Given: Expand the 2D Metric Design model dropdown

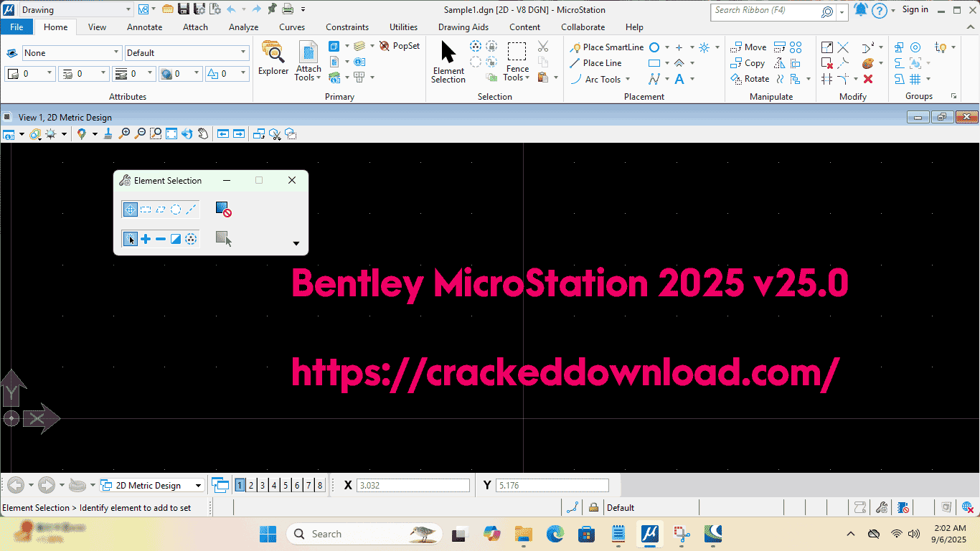Looking at the screenshot, I should [199, 486].
